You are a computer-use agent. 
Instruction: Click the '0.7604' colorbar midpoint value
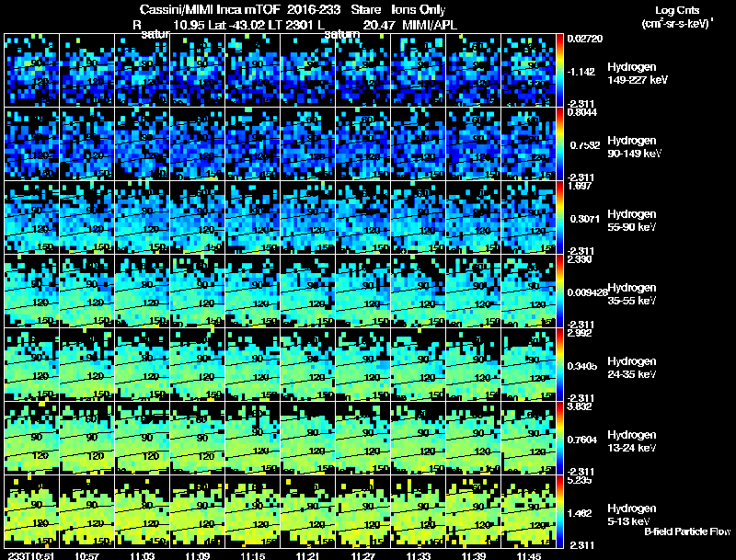click(x=582, y=440)
